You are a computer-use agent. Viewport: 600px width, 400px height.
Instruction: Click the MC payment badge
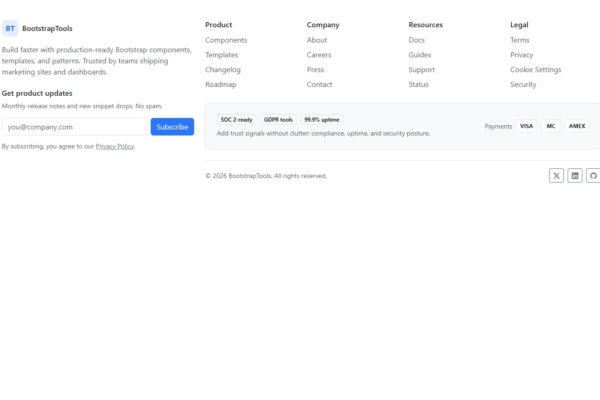551,126
